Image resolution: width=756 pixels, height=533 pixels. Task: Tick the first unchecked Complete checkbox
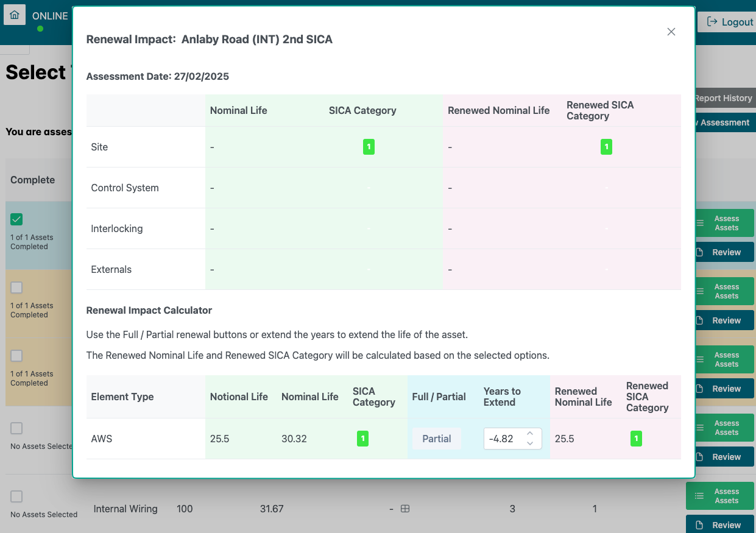tap(17, 288)
